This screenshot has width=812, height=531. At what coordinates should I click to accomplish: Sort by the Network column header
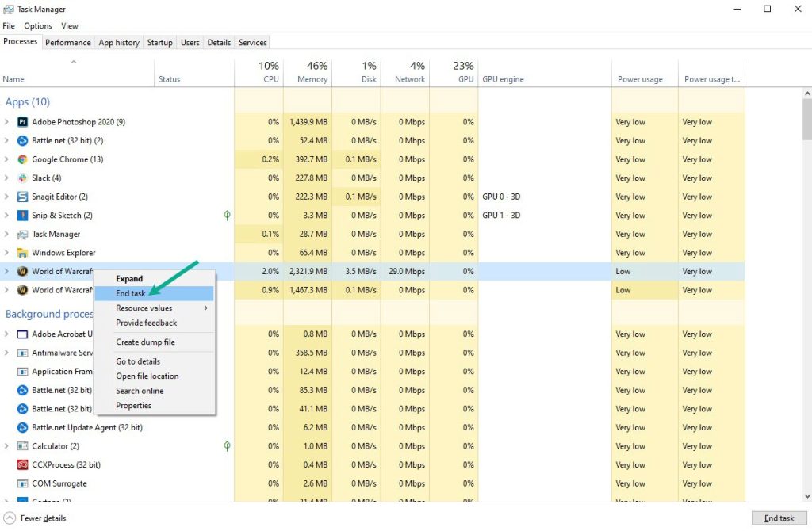(x=405, y=72)
